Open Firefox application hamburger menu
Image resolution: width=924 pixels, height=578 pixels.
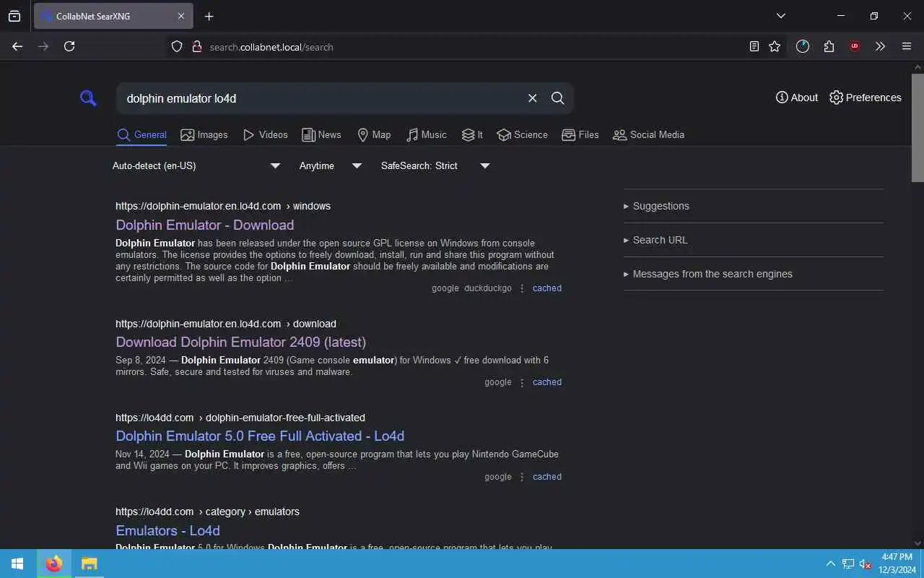pyautogui.click(x=907, y=46)
